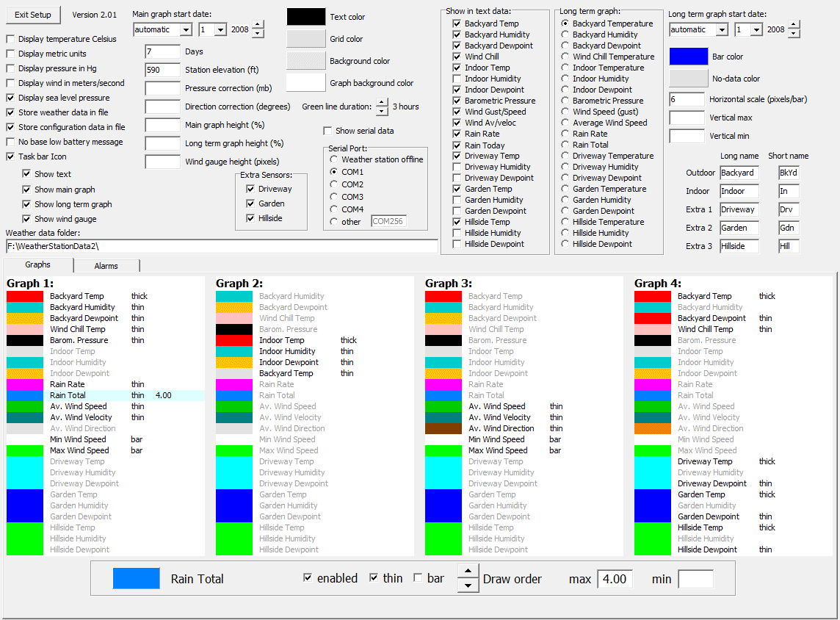
Task: Select Weather station offline option
Action: 334,159
